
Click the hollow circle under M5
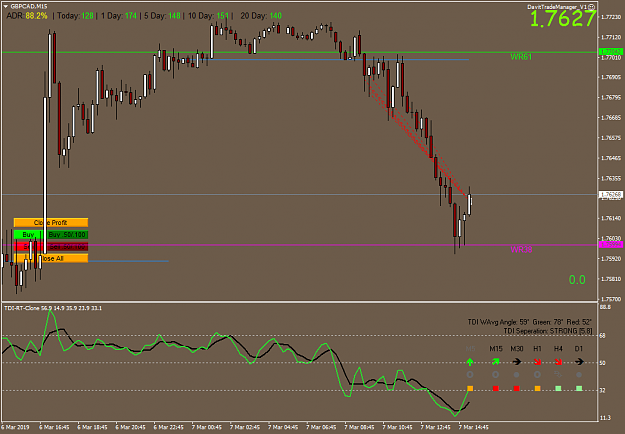(x=470, y=375)
